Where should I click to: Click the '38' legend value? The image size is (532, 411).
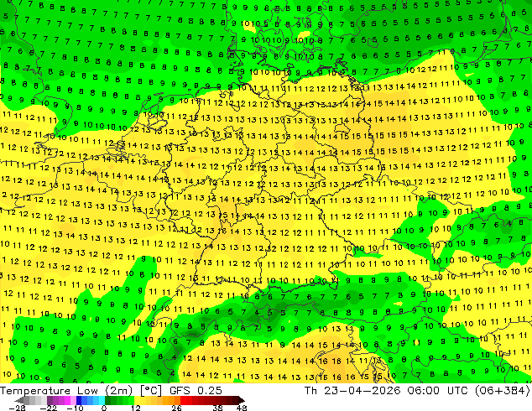point(217,408)
